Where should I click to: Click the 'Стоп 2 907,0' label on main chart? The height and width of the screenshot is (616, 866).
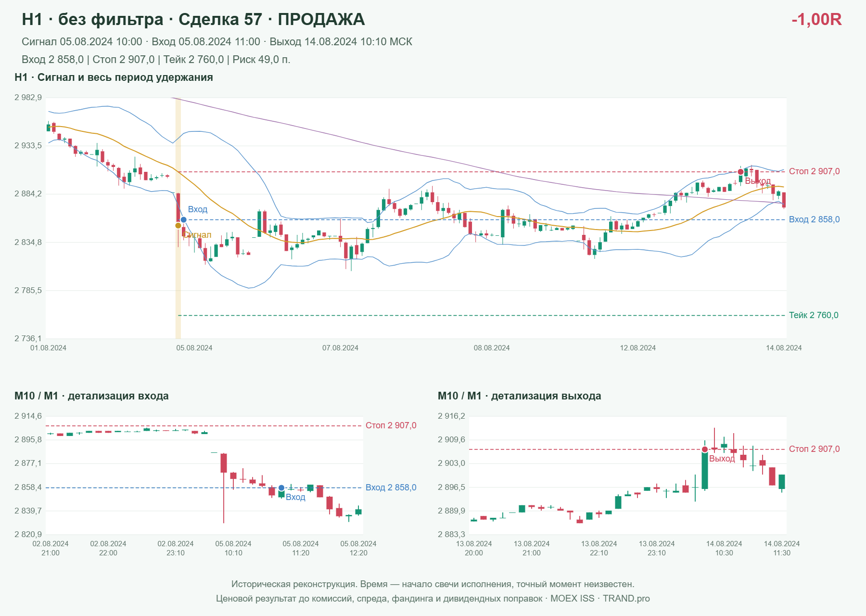point(815,171)
